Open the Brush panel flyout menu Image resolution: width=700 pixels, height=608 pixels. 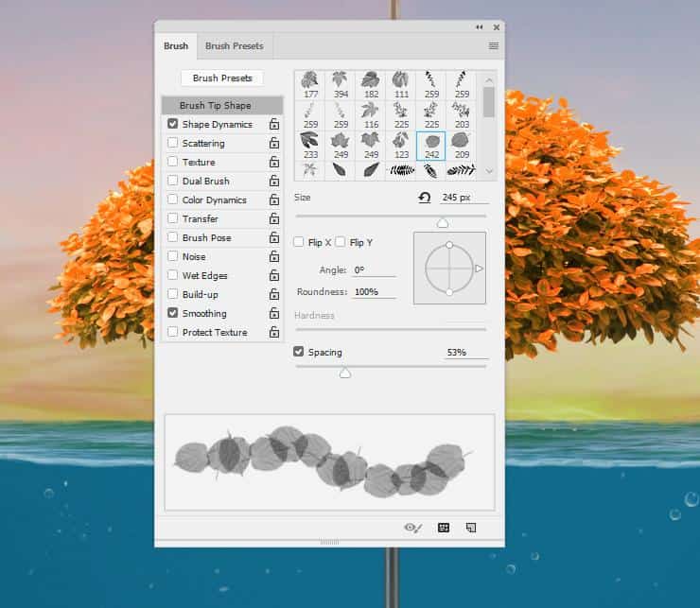[x=494, y=46]
